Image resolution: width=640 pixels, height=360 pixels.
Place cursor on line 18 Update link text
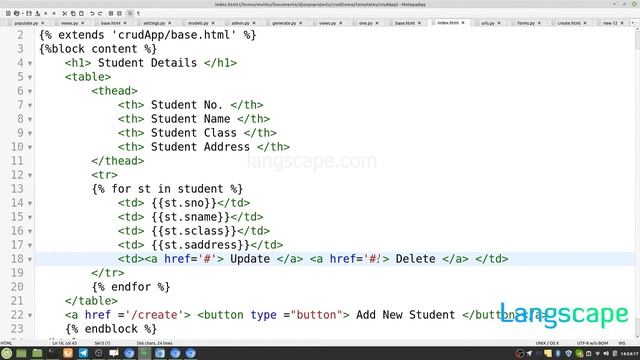pyautogui.click(x=250, y=259)
